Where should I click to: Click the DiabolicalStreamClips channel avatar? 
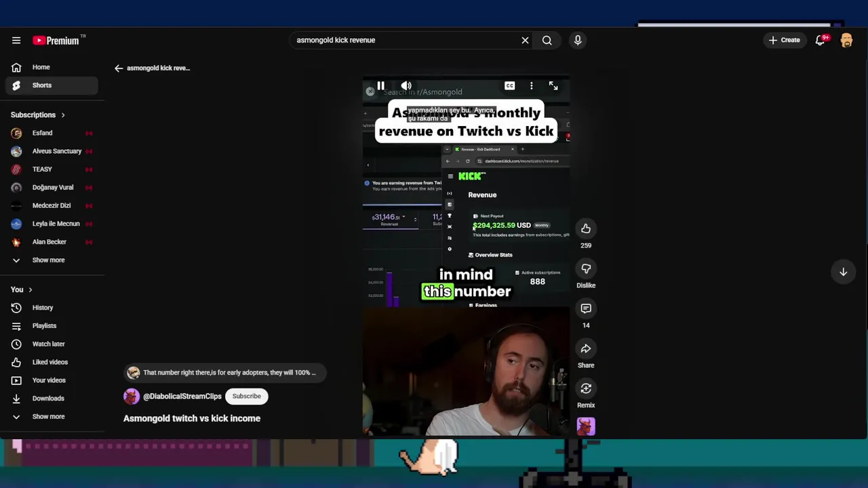(x=132, y=396)
